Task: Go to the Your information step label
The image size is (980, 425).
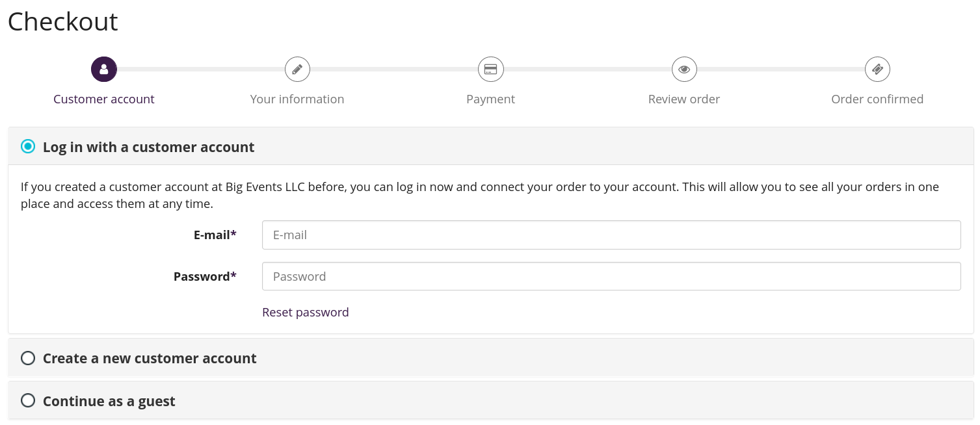Action: tap(297, 99)
